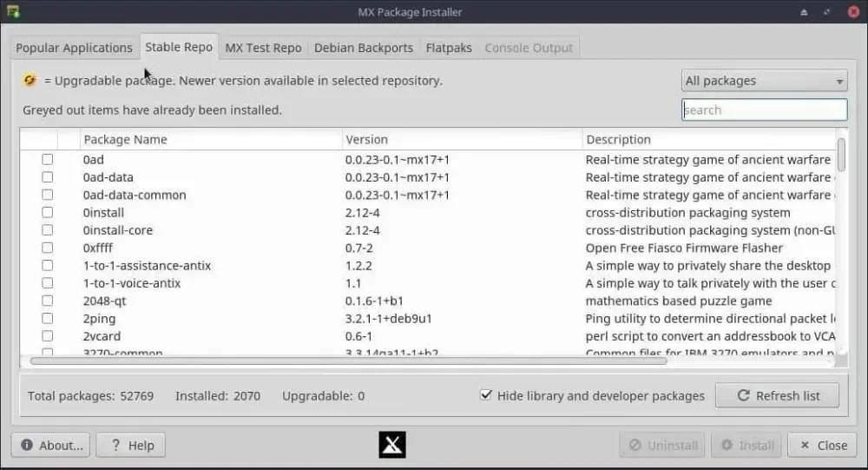Sort by Description column header
The height and width of the screenshot is (470, 868).
coord(710,140)
